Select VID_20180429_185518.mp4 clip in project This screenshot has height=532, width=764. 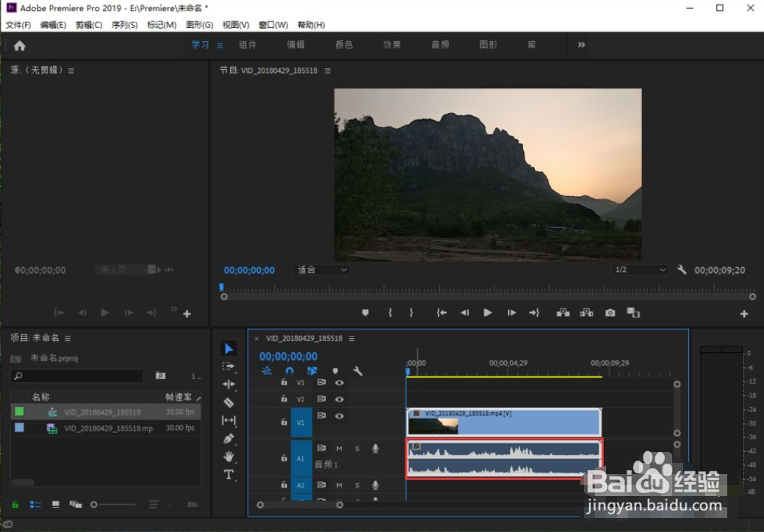106,428
